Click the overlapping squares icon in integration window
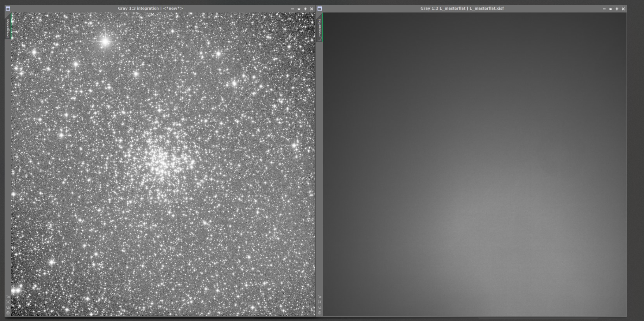Viewport: 644px width, 321px height. coord(8,307)
